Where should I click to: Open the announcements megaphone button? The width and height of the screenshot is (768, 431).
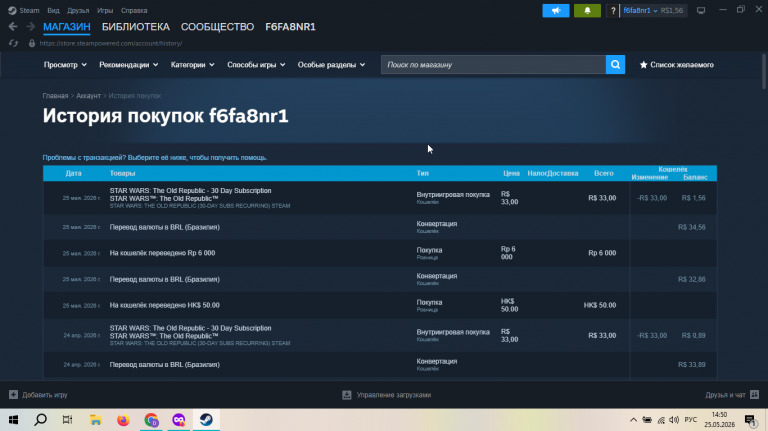(556, 10)
